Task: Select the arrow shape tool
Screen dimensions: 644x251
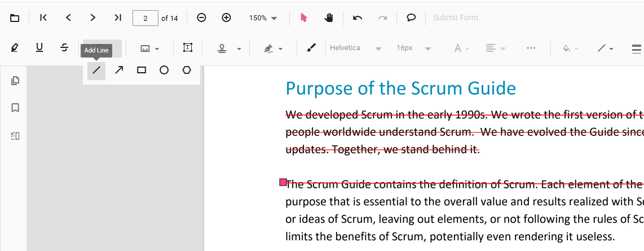Action: 119,71
